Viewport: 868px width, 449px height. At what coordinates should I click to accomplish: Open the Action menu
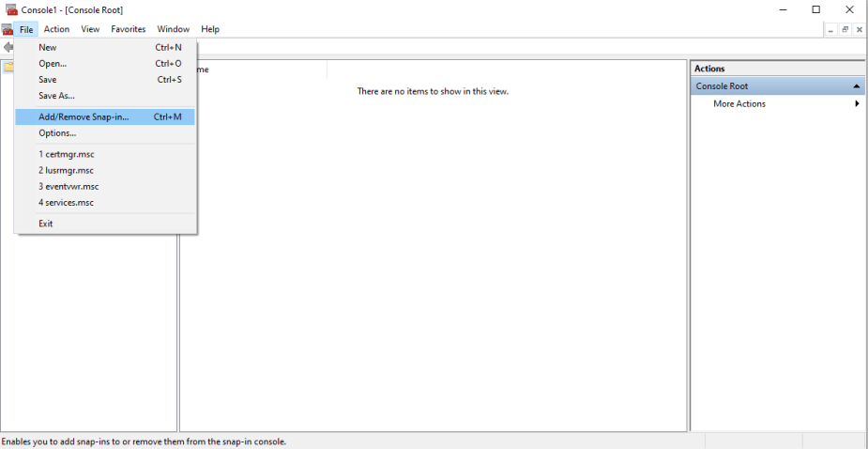(x=56, y=29)
